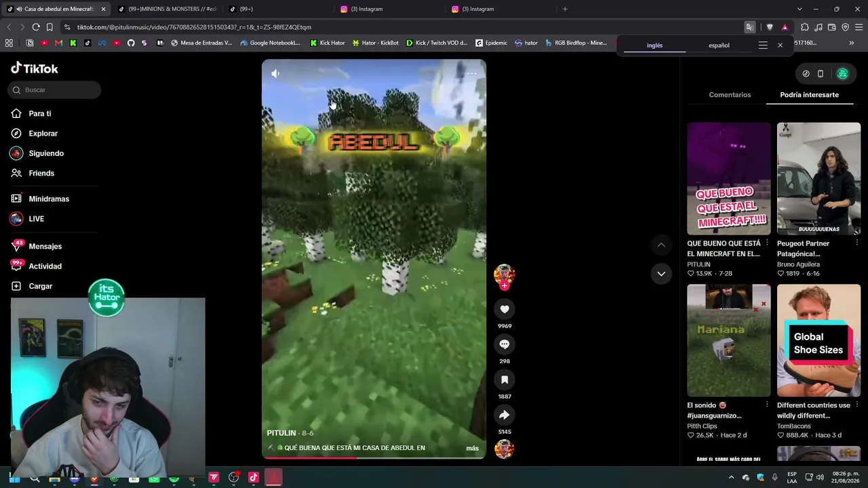The height and width of the screenshot is (488, 868).
Task: Click the Buscar search field
Action: [x=56, y=90]
